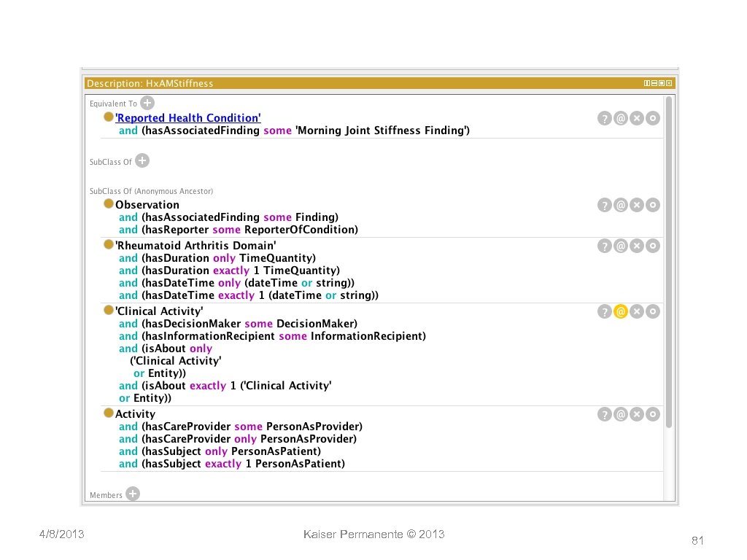
Task: Click circle edit icon on 'Clinical Activity' row
Action: pyautogui.click(x=653, y=312)
